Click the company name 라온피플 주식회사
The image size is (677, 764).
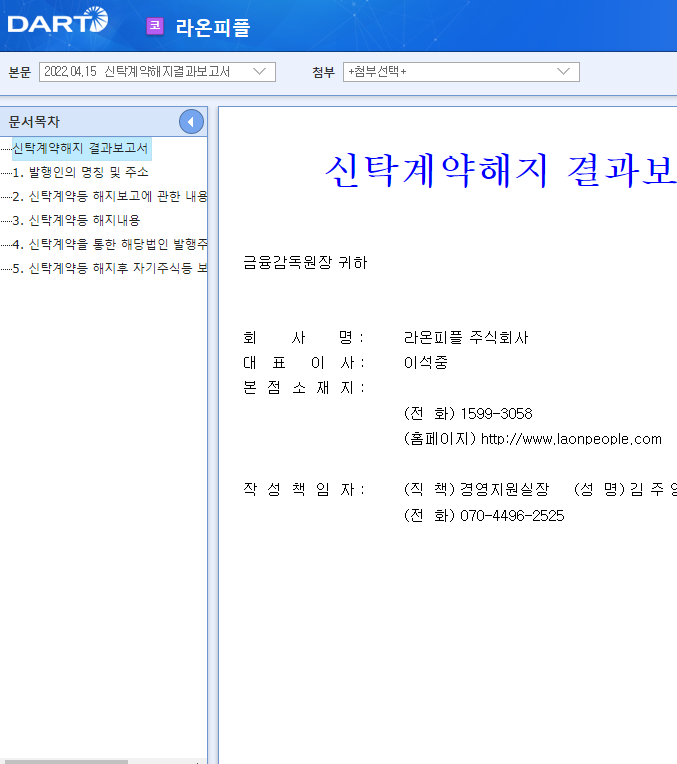[x=466, y=337]
